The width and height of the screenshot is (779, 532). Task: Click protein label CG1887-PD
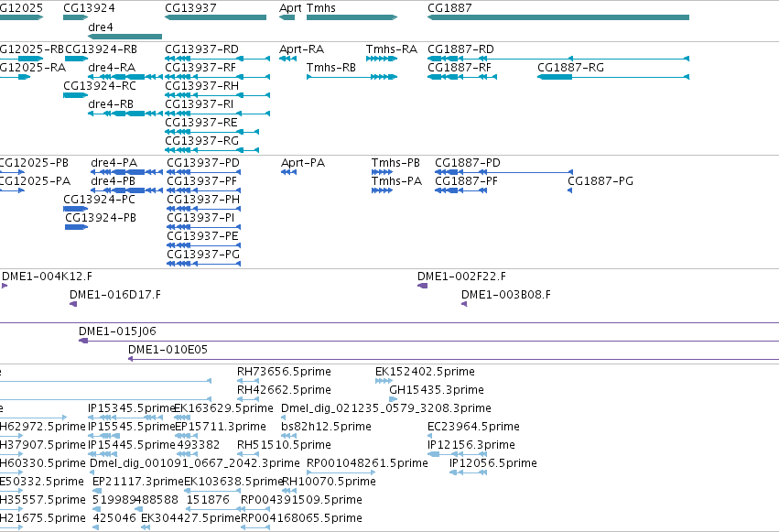[468, 163]
